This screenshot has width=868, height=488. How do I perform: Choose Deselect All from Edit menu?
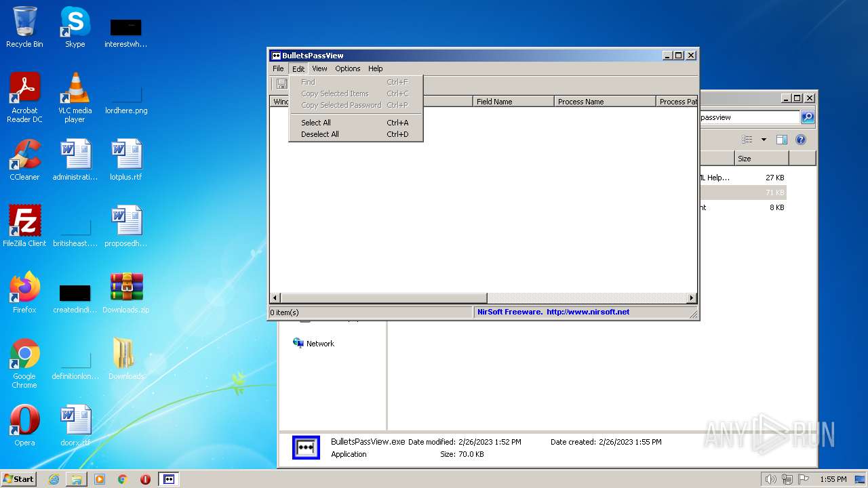tap(355, 134)
